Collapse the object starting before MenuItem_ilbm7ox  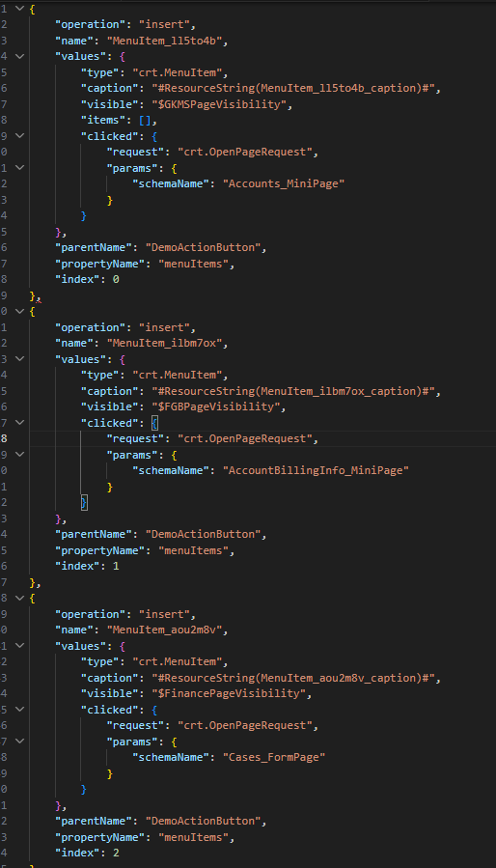pyautogui.click(x=20, y=311)
